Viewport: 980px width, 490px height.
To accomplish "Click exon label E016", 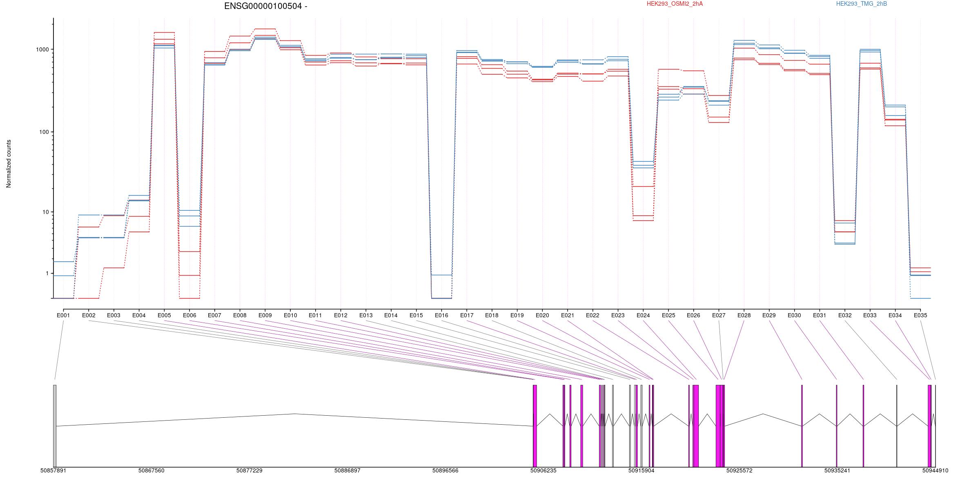I will click(x=441, y=315).
